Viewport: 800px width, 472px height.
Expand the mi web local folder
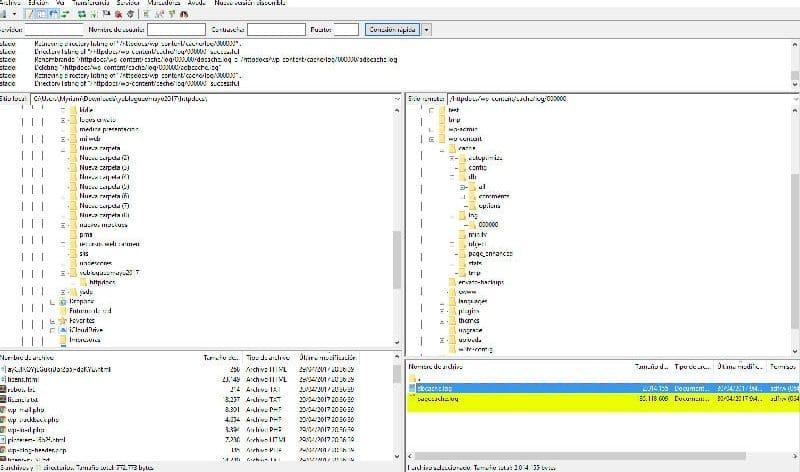tap(63, 139)
